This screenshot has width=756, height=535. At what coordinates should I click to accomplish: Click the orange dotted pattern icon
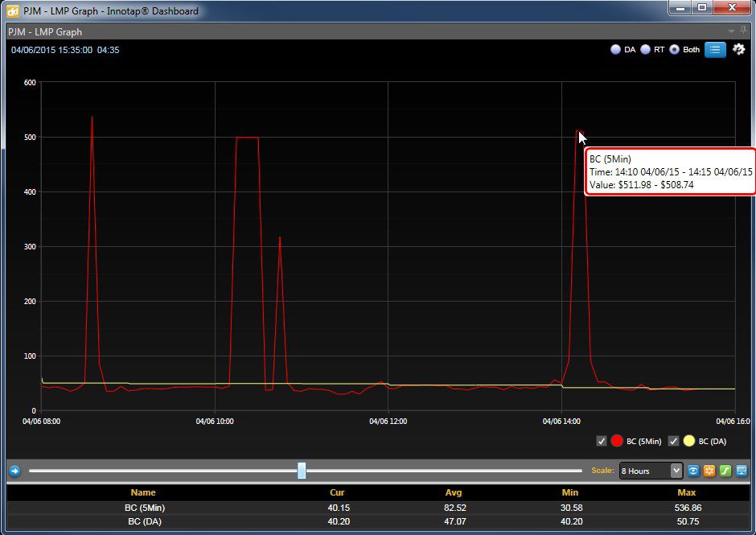pos(709,471)
